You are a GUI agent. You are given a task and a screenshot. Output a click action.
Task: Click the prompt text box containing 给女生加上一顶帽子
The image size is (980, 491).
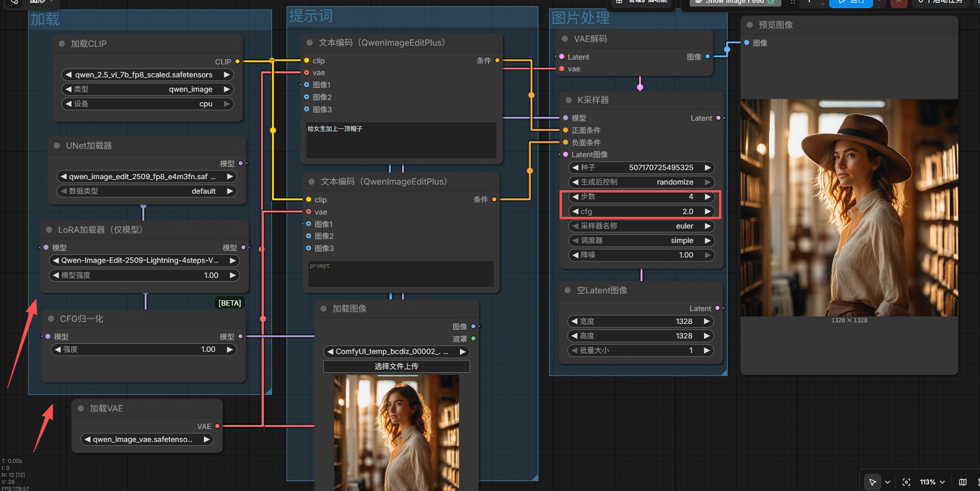401,140
